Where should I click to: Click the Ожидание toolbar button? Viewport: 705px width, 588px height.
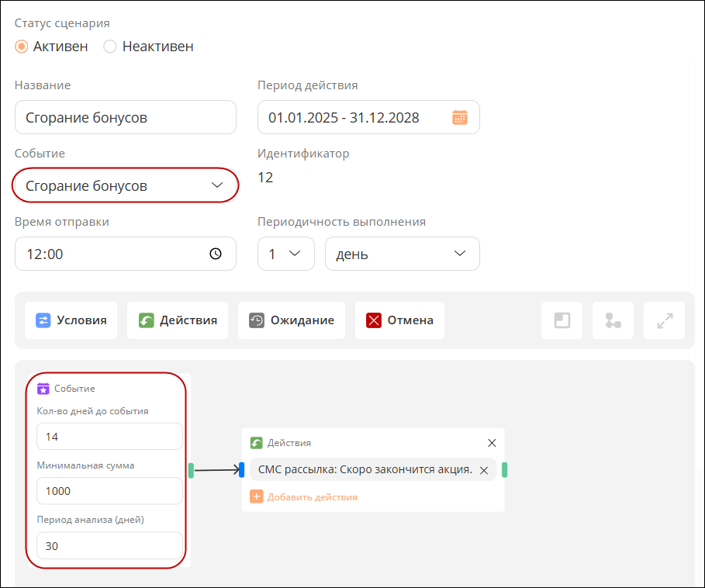tap(292, 320)
